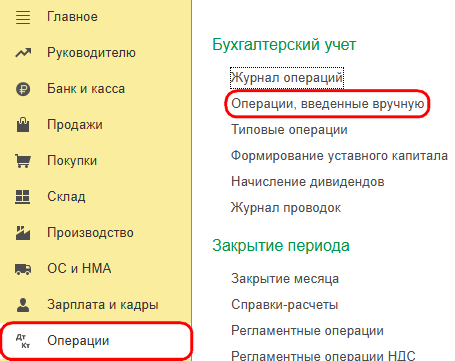Viewport: 455px width, 361px height.
Task: Open Регламентные операции link
Action: coord(307,330)
